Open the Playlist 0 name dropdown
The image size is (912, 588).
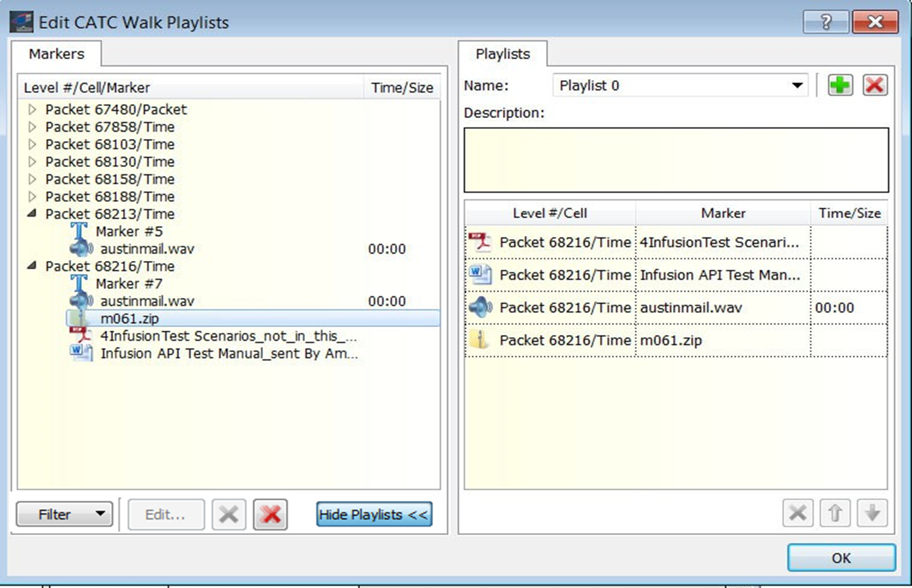[x=797, y=85]
